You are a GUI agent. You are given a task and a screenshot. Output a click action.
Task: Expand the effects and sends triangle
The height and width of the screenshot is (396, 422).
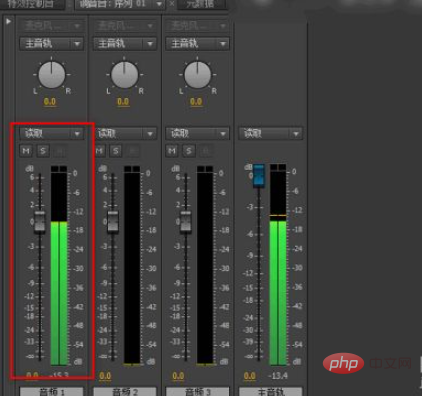(8, 21)
